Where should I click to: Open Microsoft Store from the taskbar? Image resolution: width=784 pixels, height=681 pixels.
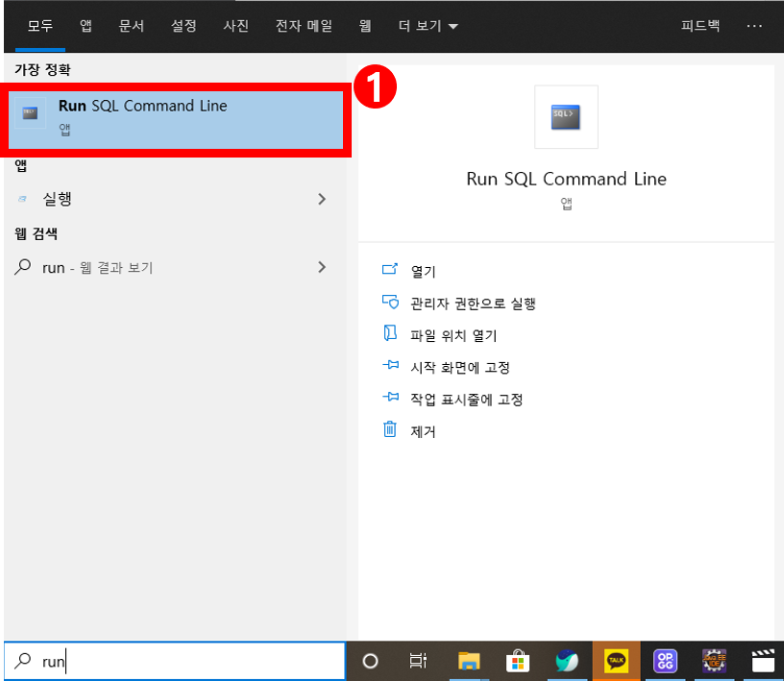[x=518, y=661]
